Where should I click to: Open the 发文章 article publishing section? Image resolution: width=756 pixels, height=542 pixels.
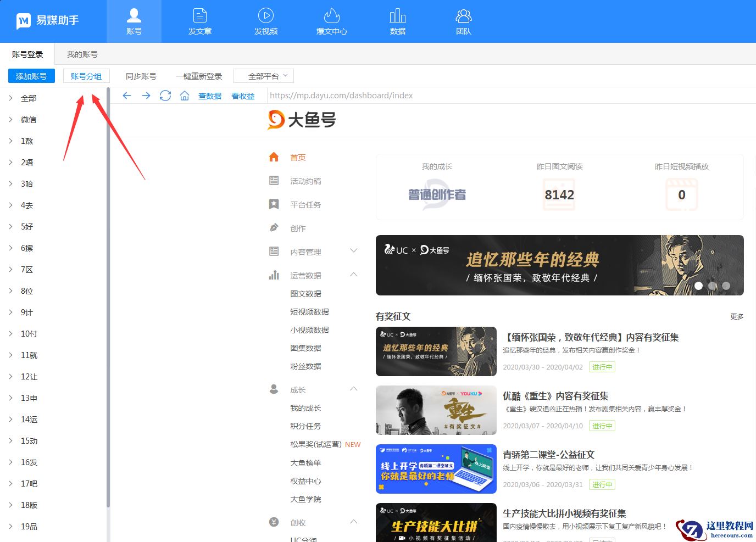200,21
